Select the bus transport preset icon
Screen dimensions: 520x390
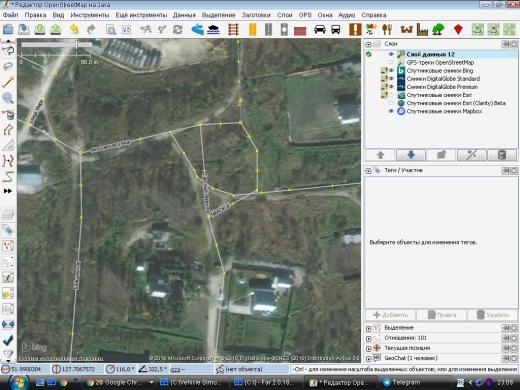(x=336, y=30)
